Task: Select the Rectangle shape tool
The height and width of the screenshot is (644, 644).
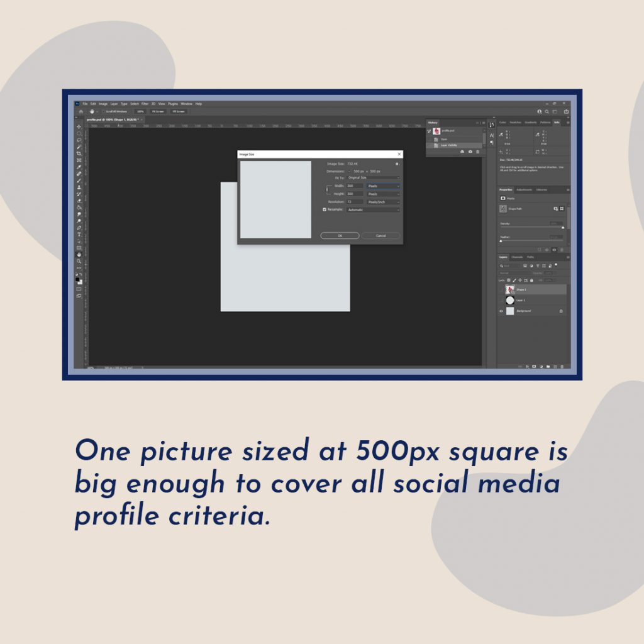Action: pyautogui.click(x=79, y=248)
